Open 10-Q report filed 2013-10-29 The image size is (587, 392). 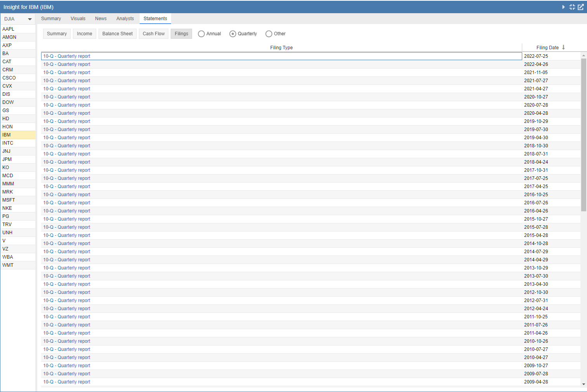67,268
